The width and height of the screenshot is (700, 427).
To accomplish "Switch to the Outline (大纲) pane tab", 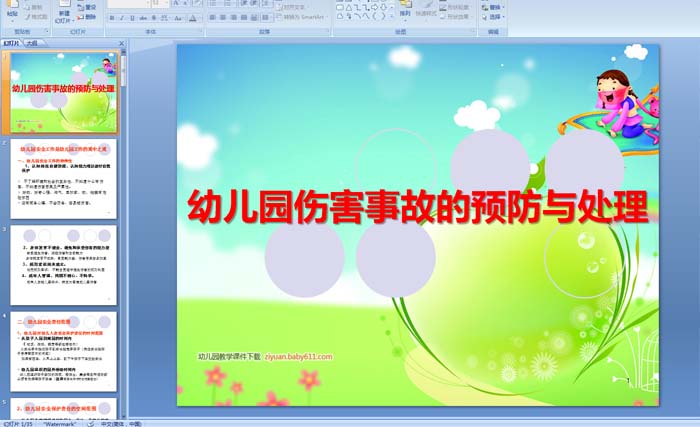I will (31, 43).
